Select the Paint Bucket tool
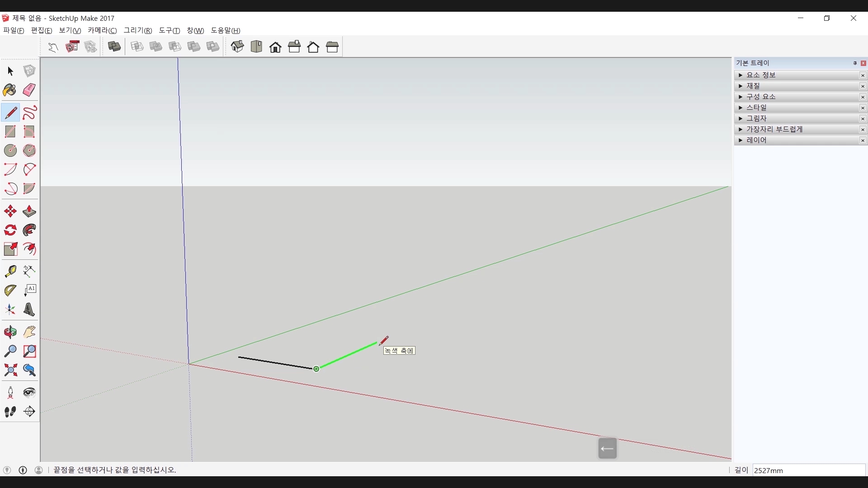The width and height of the screenshot is (868, 488). pos(10,90)
